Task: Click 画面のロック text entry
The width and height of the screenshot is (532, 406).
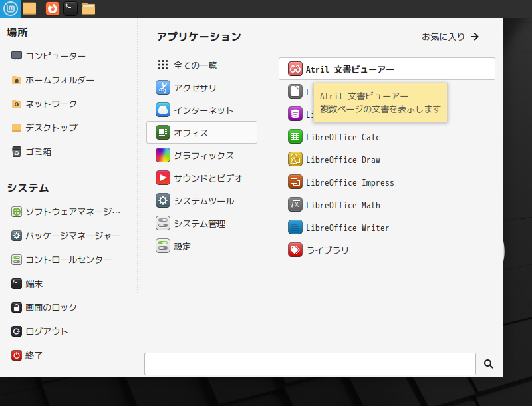Action: (51, 307)
